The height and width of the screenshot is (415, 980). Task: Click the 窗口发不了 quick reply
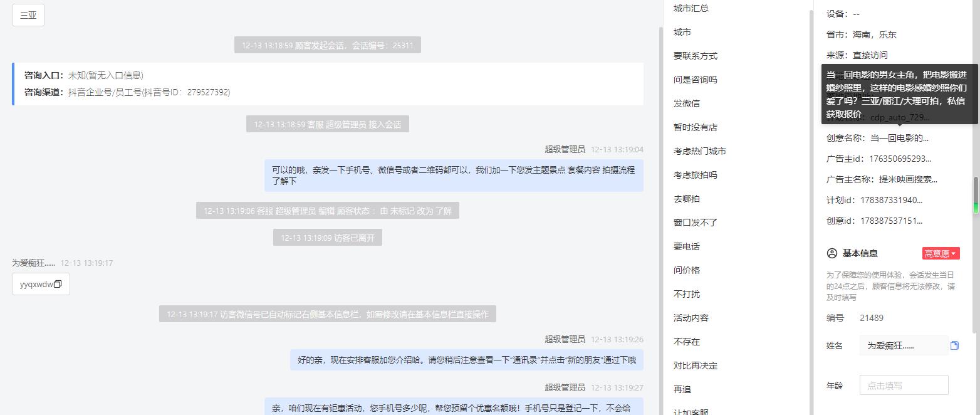(x=696, y=223)
